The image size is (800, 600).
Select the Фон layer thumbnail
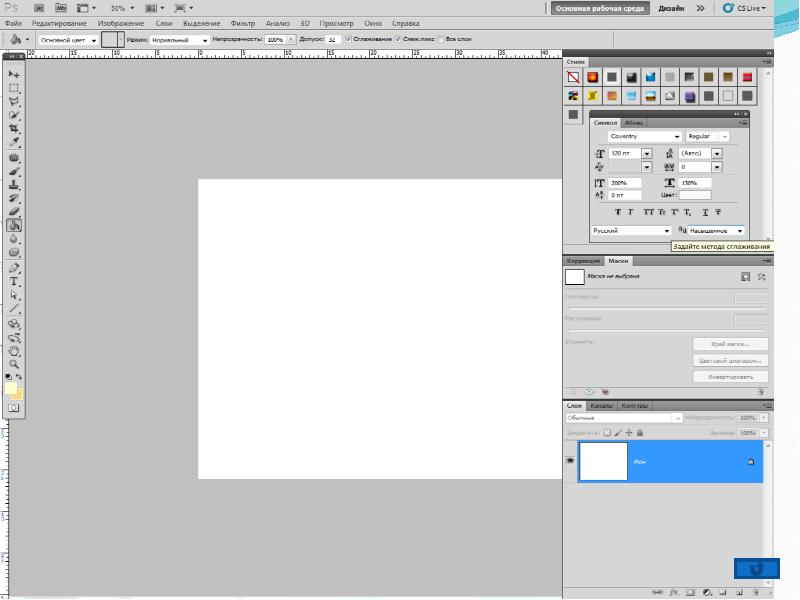coord(603,461)
